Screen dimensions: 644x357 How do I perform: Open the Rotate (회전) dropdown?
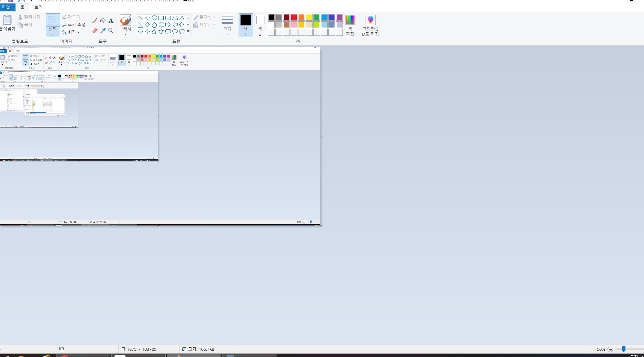[71, 32]
